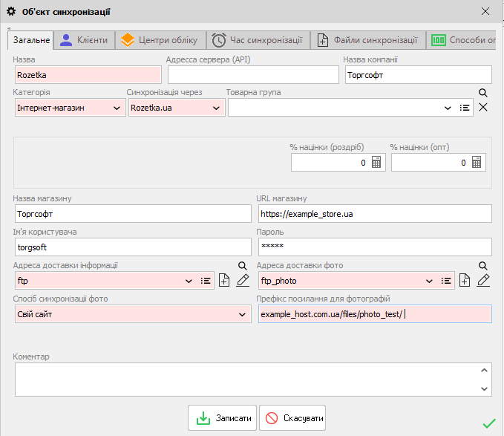Open the Час синхронізації tab
Screen dimensions: 504x436
point(257,40)
